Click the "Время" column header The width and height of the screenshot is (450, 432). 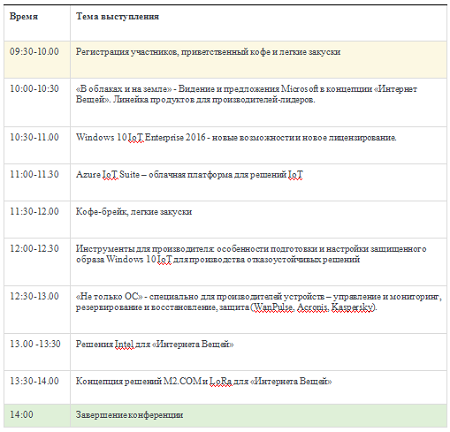(24, 16)
